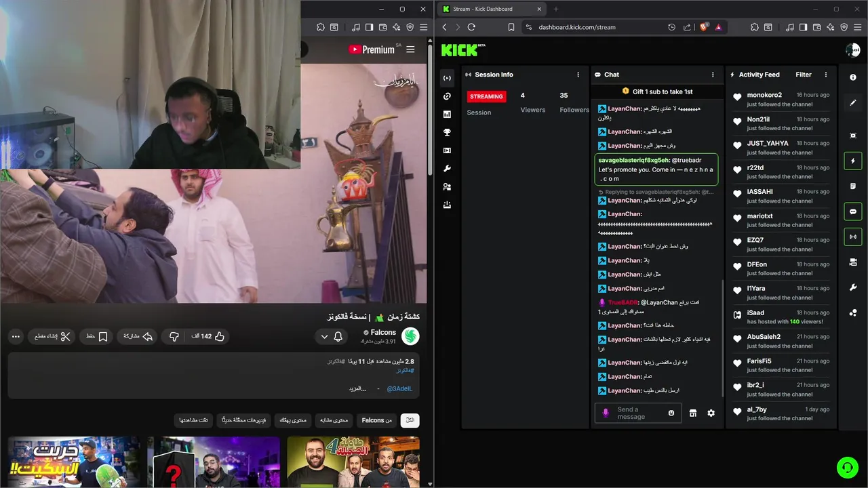Select the 'الكل' filter chip
868x488 pixels.
click(x=410, y=420)
